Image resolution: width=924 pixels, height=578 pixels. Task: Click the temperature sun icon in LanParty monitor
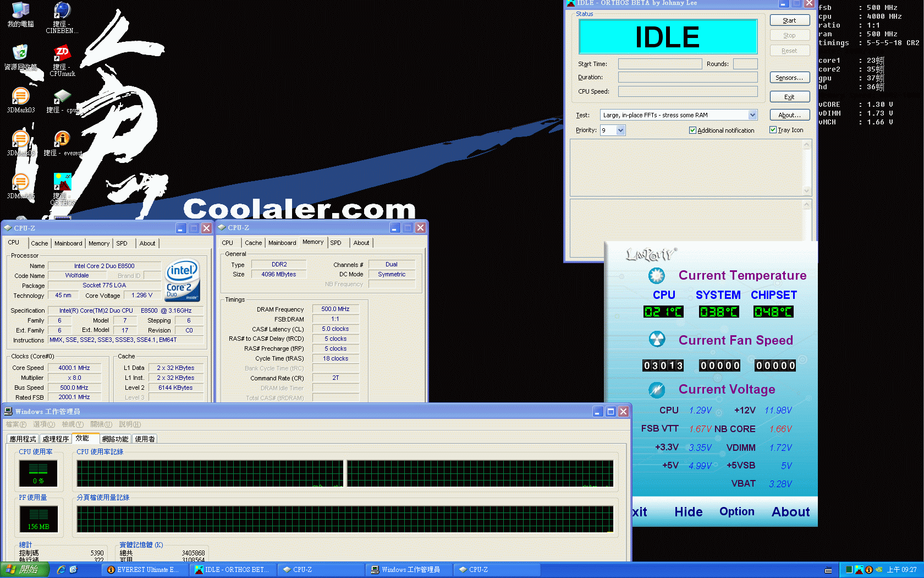[657, 275]
